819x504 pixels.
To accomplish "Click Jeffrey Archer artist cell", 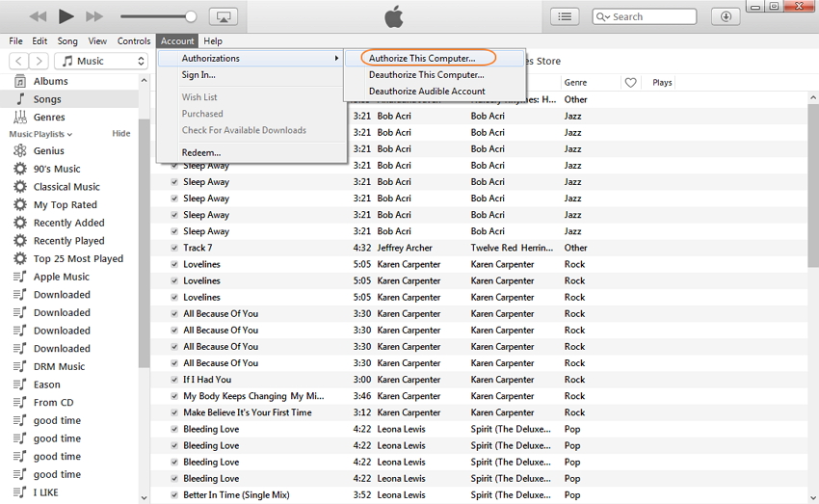I will click(405, 248).
